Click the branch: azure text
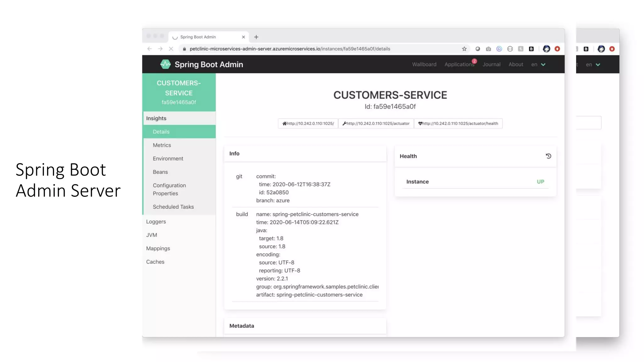644x362 pixels. click(x=273, y=200)
